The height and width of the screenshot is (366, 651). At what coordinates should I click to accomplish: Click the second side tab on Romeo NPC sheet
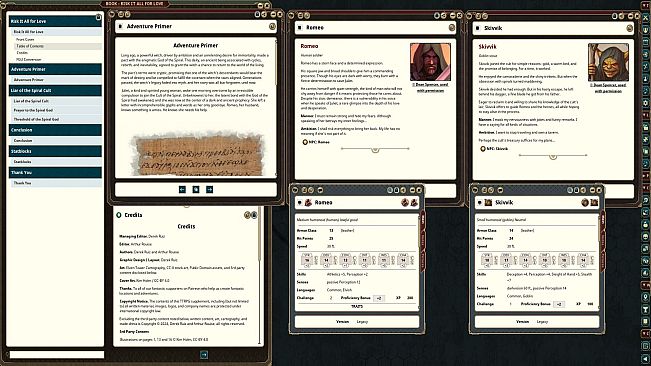click(423, 239)
